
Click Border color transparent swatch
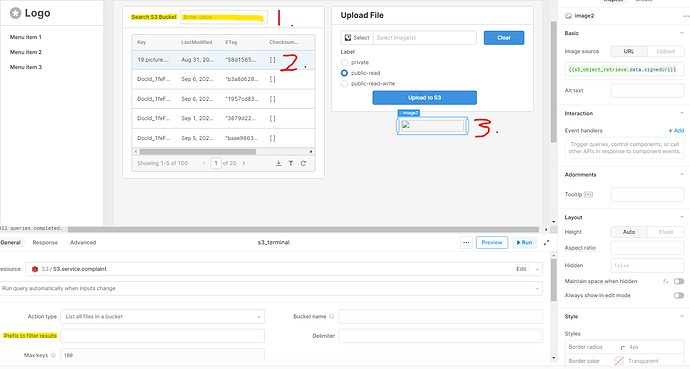(619, 361)
